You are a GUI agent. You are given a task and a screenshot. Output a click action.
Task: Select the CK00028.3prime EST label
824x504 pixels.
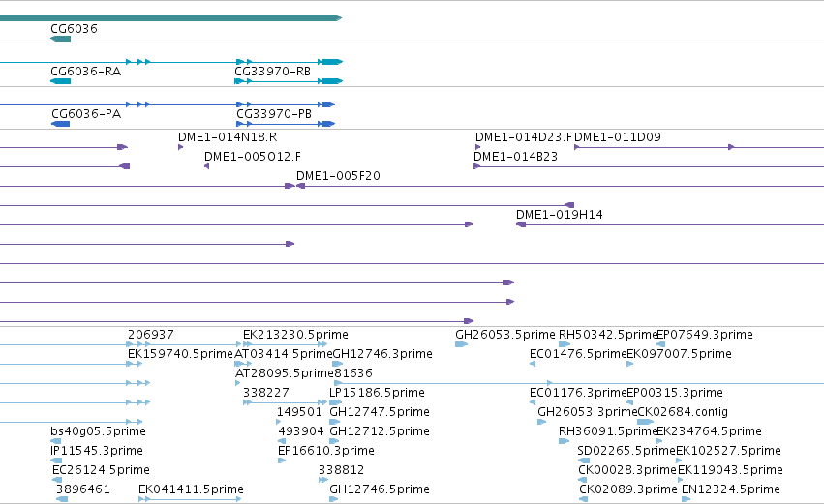tap(627, 470)
